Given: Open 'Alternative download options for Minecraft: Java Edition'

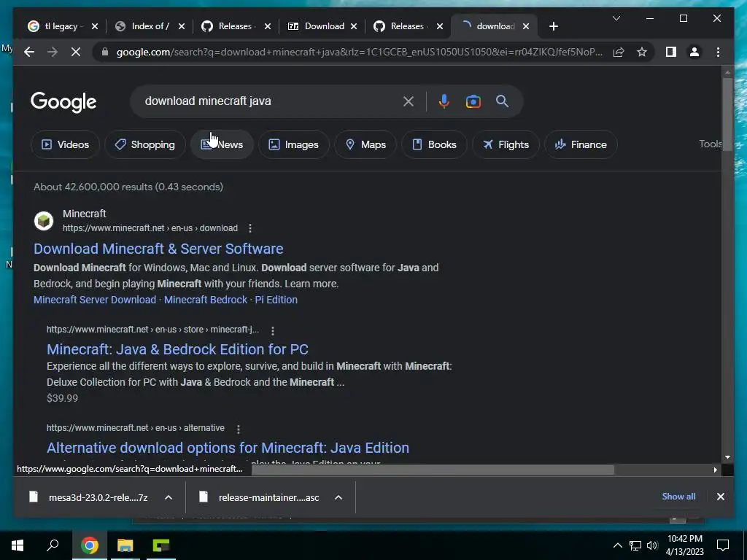Looking at the screenshot, I should [228, 448].
